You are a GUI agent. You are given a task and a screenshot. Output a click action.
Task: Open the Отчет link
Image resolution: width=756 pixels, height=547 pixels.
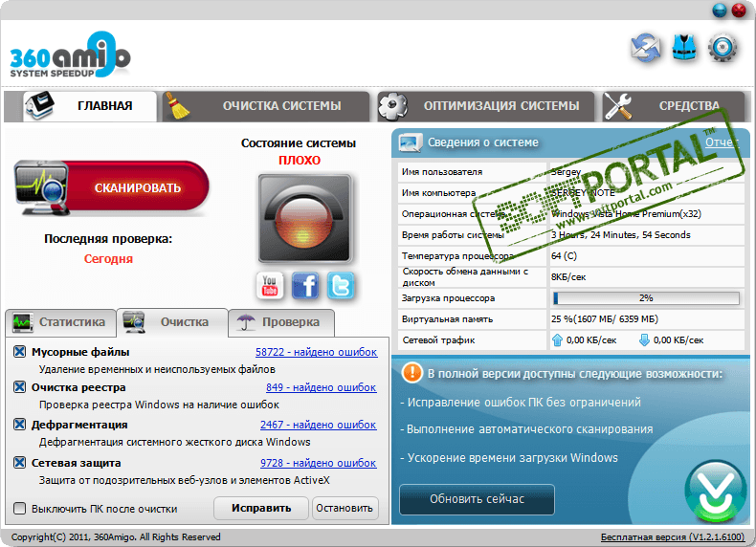coord(722,142)
